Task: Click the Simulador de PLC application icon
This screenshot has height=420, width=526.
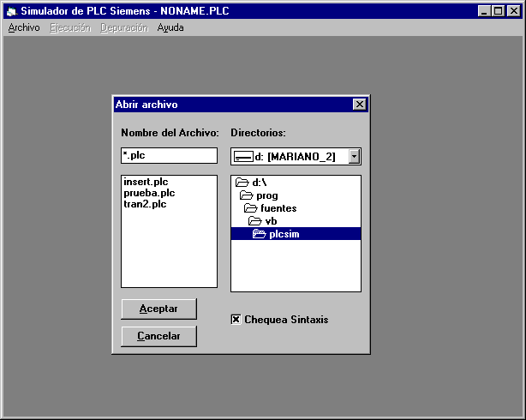Action: point(12,11)
